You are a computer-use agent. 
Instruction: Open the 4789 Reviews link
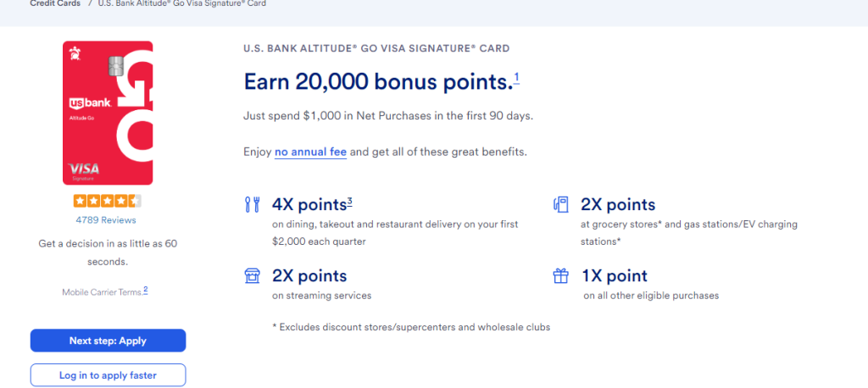[106, 219]
